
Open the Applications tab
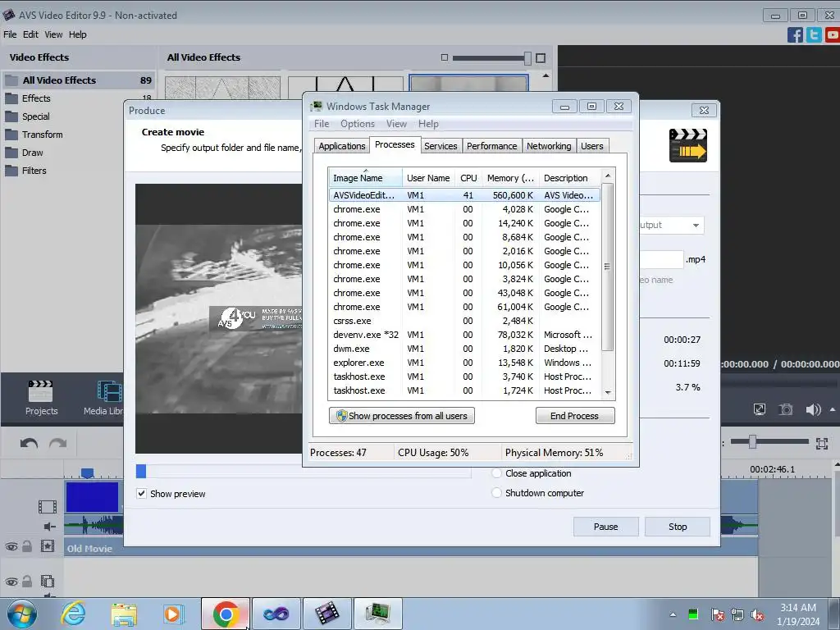pyautogui.click(x=342, y=146)
